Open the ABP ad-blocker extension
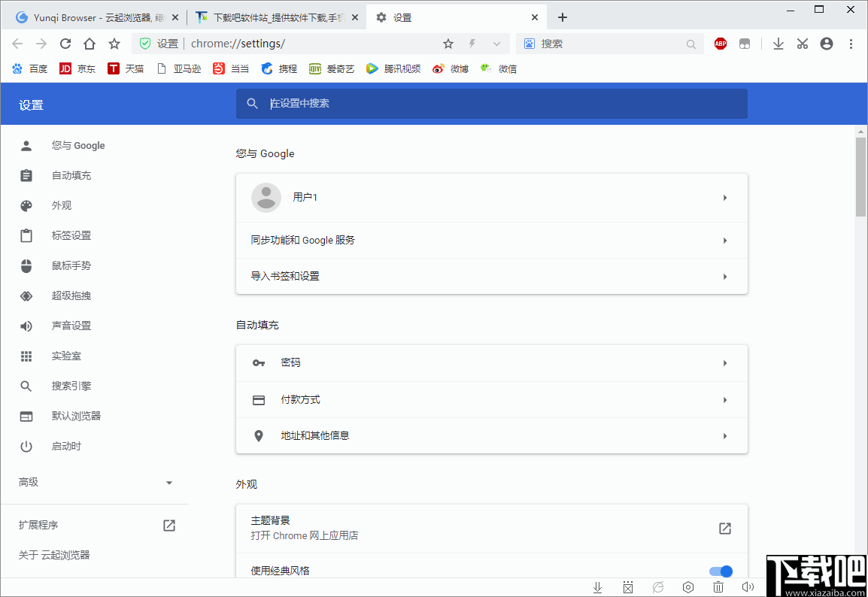 click(x=720, y=44)
